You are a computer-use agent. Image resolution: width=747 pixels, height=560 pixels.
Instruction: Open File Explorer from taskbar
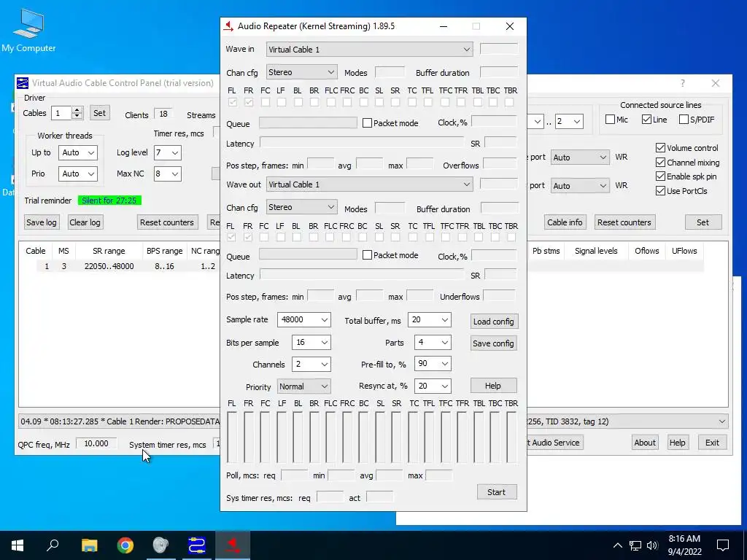click(x=89, y=545)
